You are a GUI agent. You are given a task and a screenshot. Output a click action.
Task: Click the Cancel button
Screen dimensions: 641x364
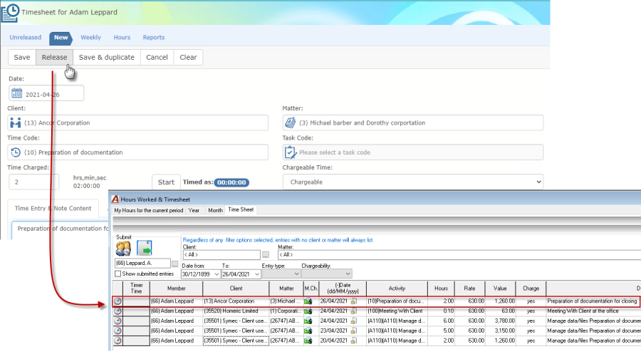(157, 57)
